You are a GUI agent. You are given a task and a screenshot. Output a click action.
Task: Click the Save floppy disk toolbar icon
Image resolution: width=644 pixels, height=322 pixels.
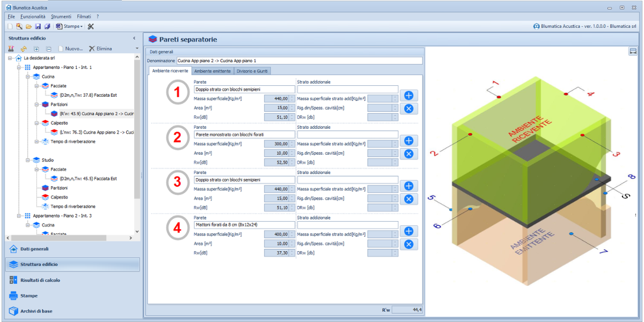(x=38, y=26)
